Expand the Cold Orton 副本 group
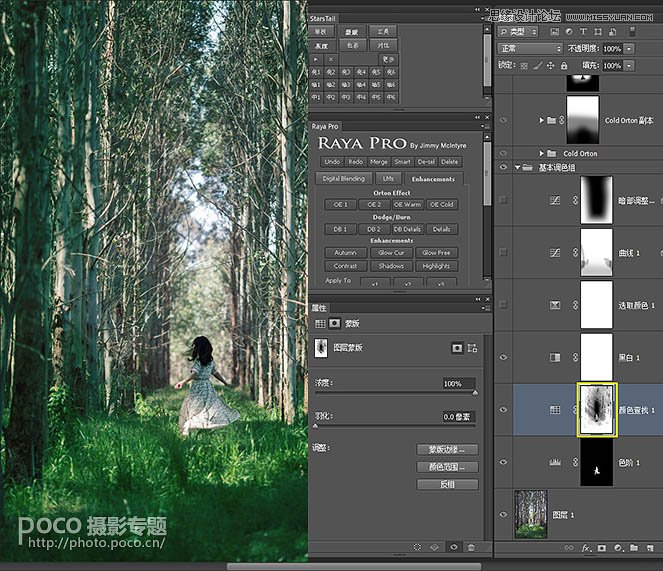The width and height of the screenshot is (663, 571). [x=541, y=120]
